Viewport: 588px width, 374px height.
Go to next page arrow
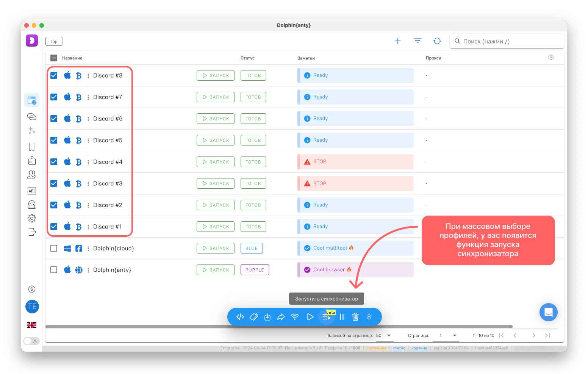click(534, 335)
